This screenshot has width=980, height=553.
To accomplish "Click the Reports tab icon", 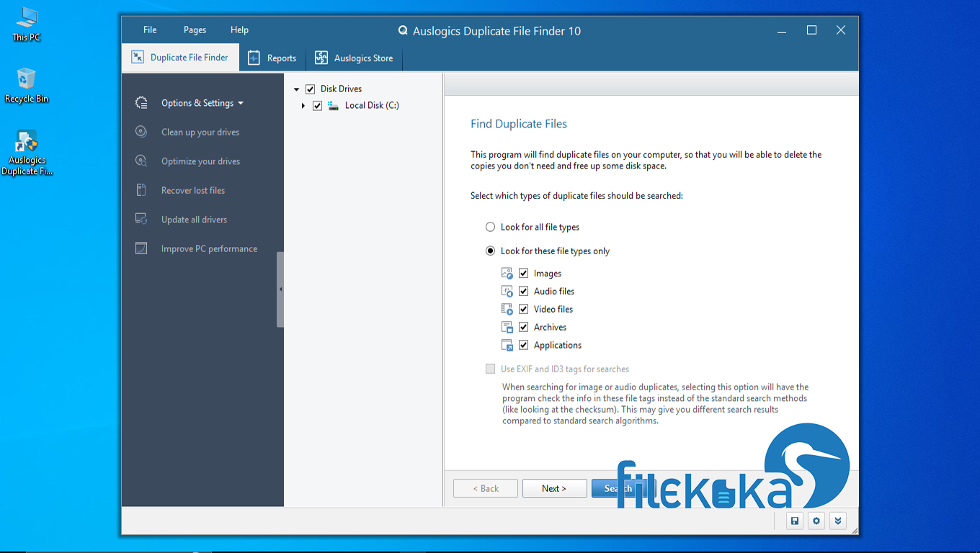I will 254,58.
